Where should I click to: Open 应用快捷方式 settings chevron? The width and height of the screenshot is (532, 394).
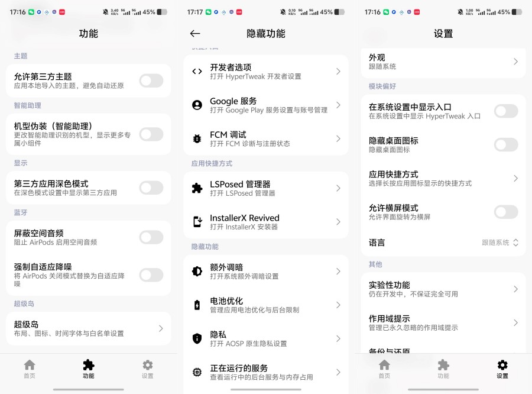pos(515,178)
